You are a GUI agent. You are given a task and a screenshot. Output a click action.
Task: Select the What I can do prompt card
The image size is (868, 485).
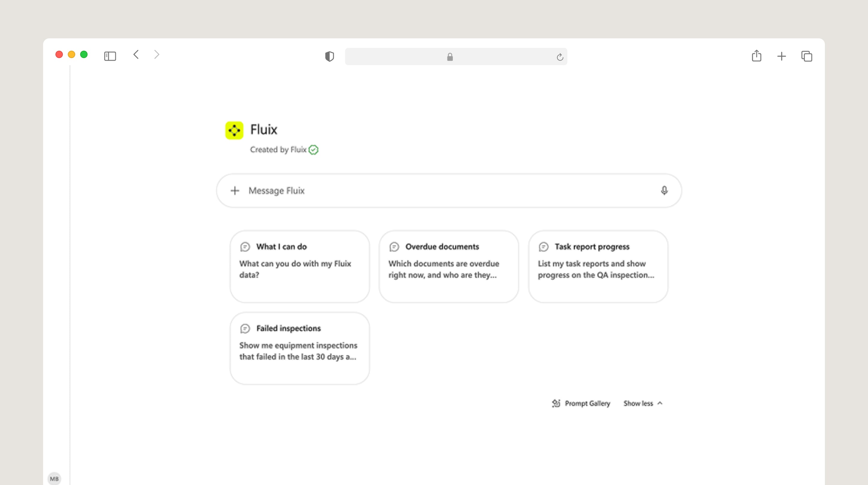300,266
